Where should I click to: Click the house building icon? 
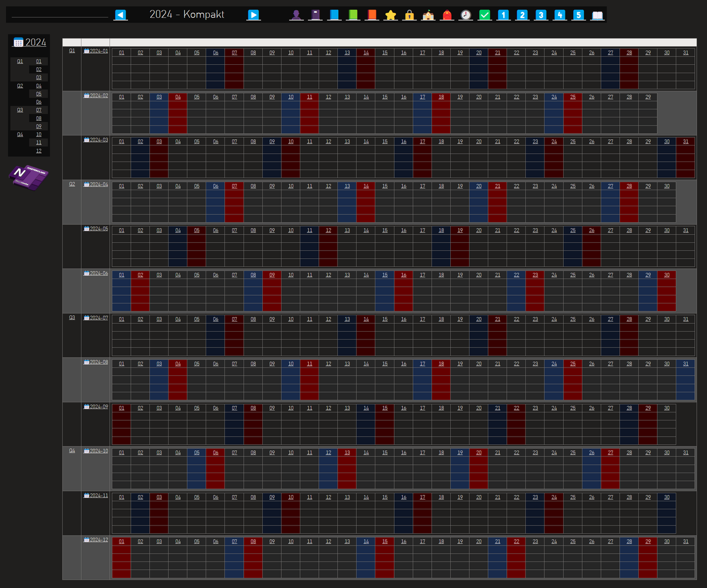(x=428, y=15)
